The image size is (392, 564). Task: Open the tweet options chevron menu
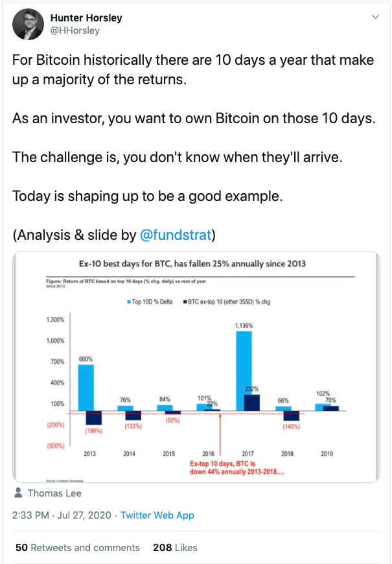tap(375, 17)
